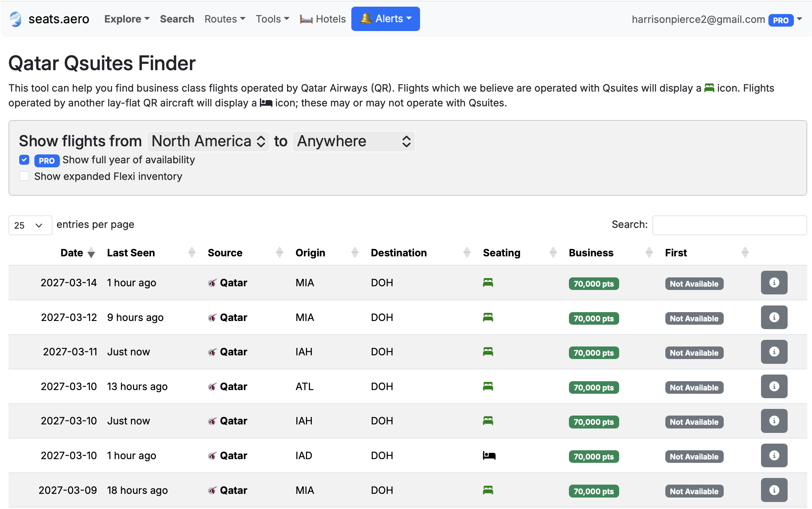812x509 pixels.
Task: Click the Qatar Qsuites Finder heading
Action: [x=102, y=63]
